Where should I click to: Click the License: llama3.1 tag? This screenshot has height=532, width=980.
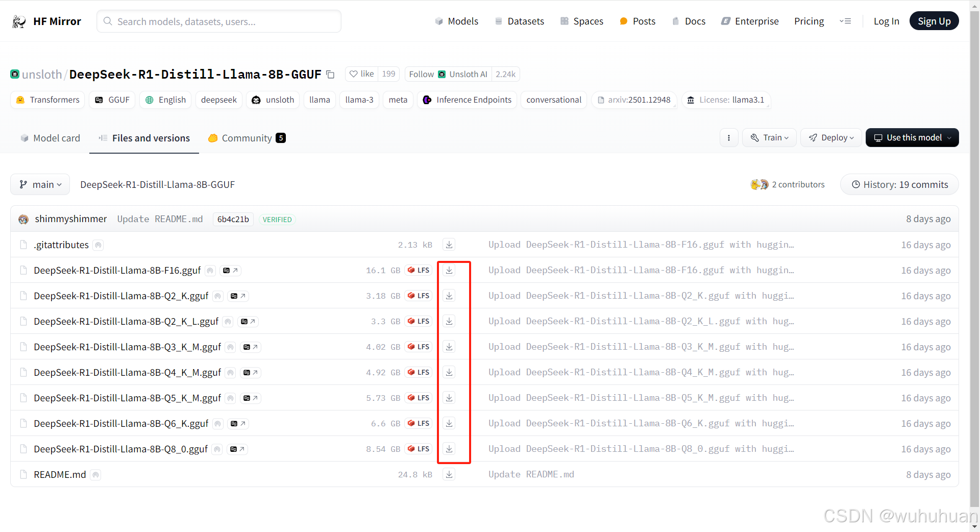(726, 100)
